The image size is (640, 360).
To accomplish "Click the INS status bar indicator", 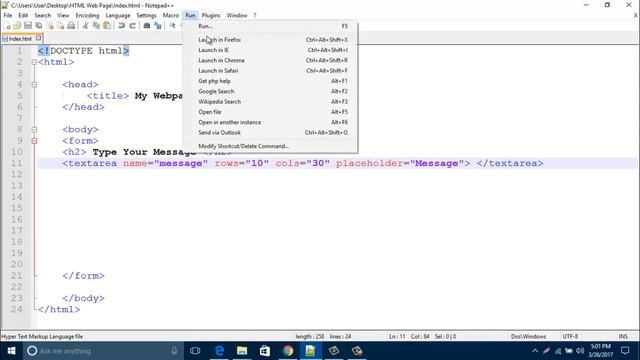I will (x=623, y=337).
